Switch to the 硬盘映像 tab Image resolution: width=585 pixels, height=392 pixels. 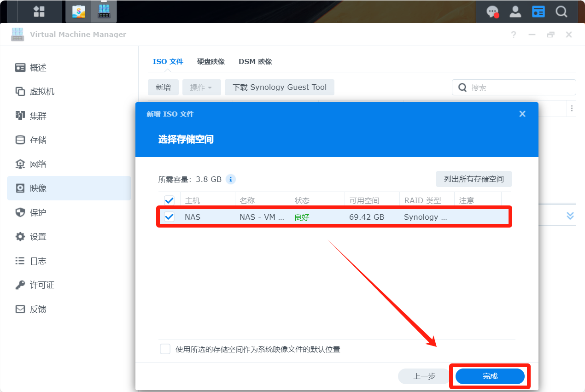tap(211, 61)
